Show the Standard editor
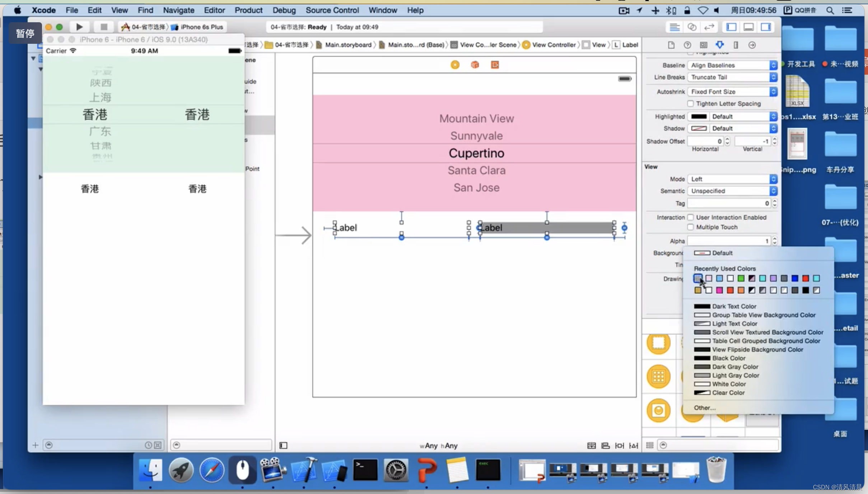 click(x=675, y=27)
